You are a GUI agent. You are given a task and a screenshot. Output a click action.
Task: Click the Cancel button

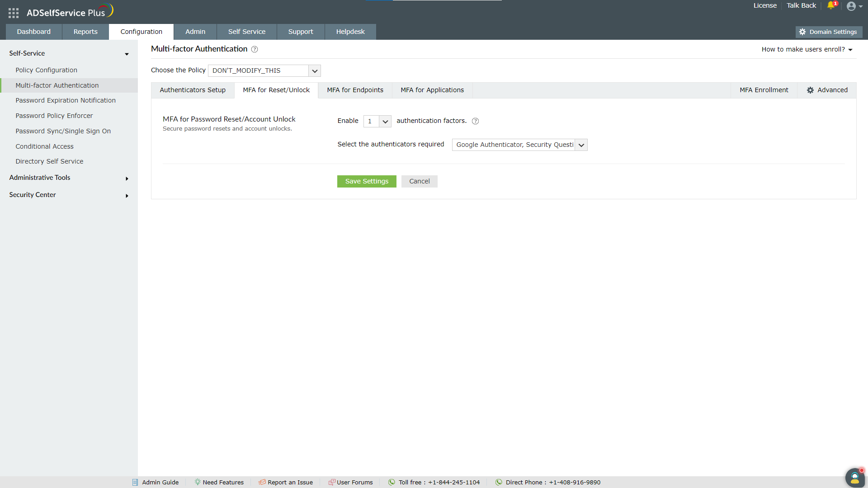tap(419, 181)
